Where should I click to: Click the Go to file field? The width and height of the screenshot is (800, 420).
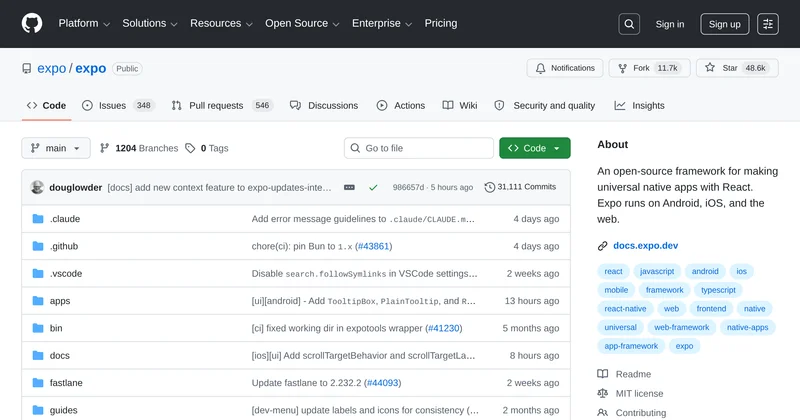[x=418, y=148]
